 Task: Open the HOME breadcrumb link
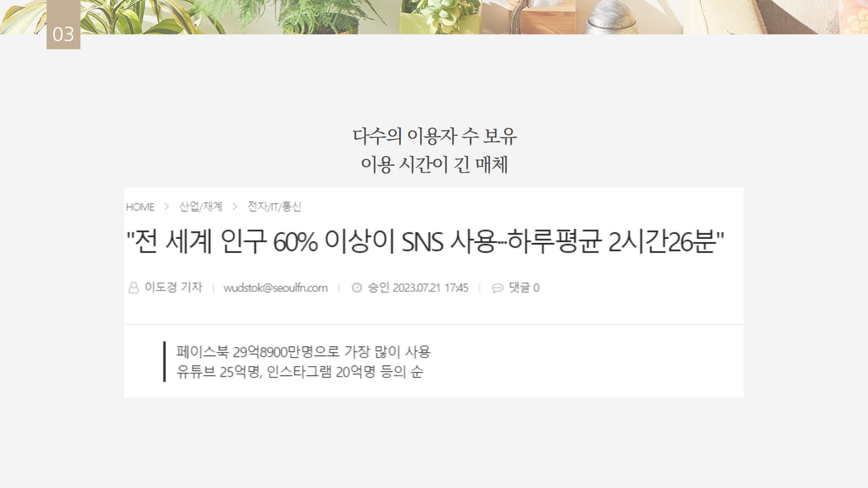[140, 207]
